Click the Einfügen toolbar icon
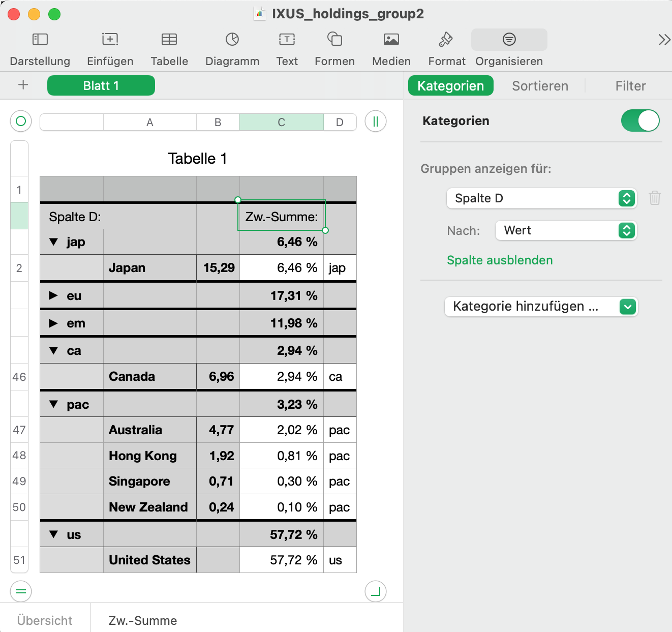Image resolution: width=672 pixels, height=632 pixels. (x=110, y=40)
